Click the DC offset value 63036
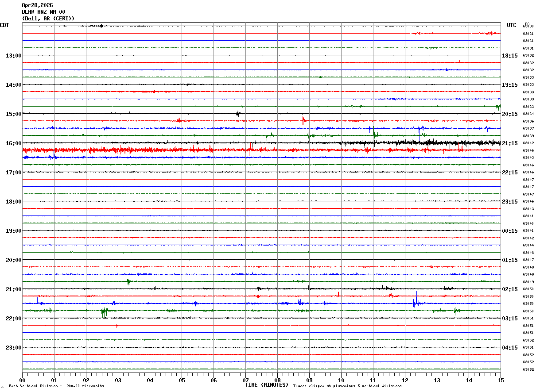This screenshot has width=536, height=392. (x=528, y=121)
